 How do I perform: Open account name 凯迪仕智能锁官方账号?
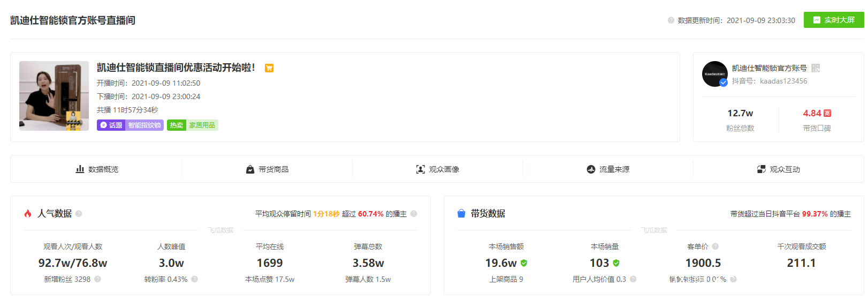coord(770,68)
